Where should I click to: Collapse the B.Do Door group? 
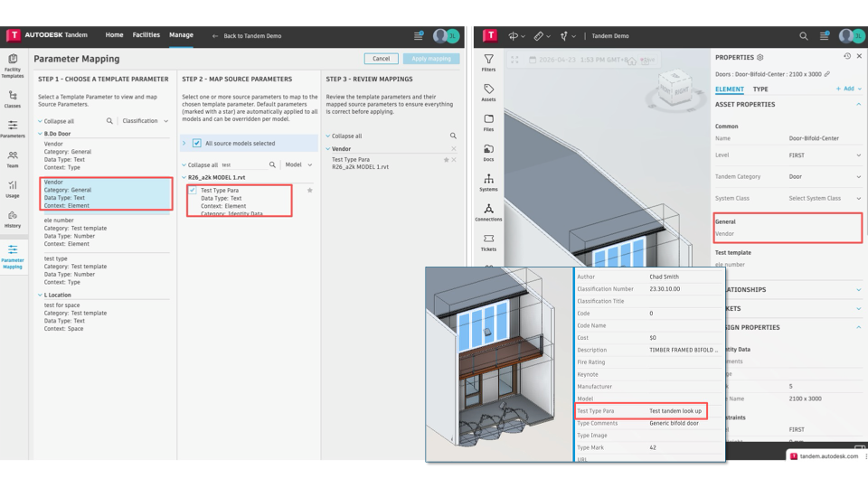point(40,134)
